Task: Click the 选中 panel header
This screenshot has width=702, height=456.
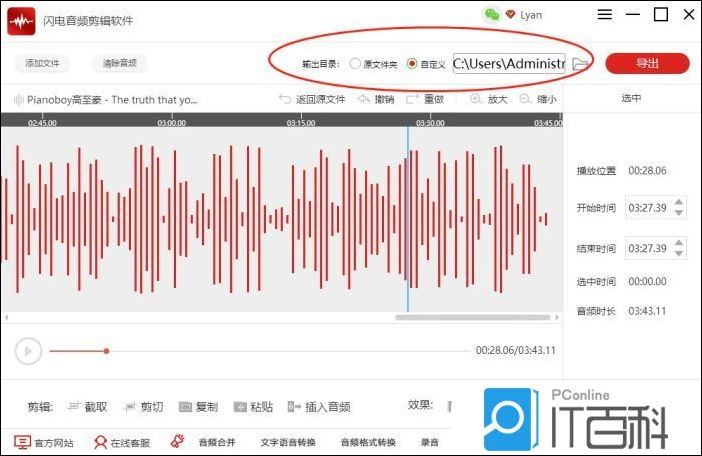Action: (631, 98)
